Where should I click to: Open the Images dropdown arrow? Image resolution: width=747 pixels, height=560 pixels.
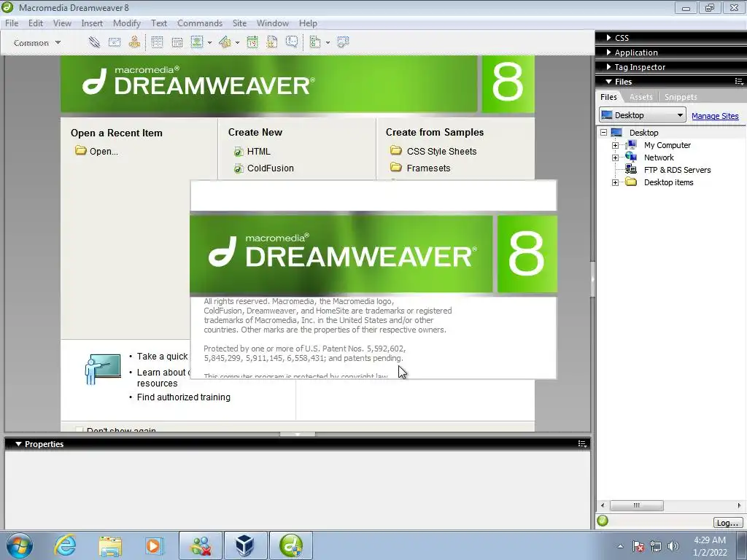tap(209, 43)
